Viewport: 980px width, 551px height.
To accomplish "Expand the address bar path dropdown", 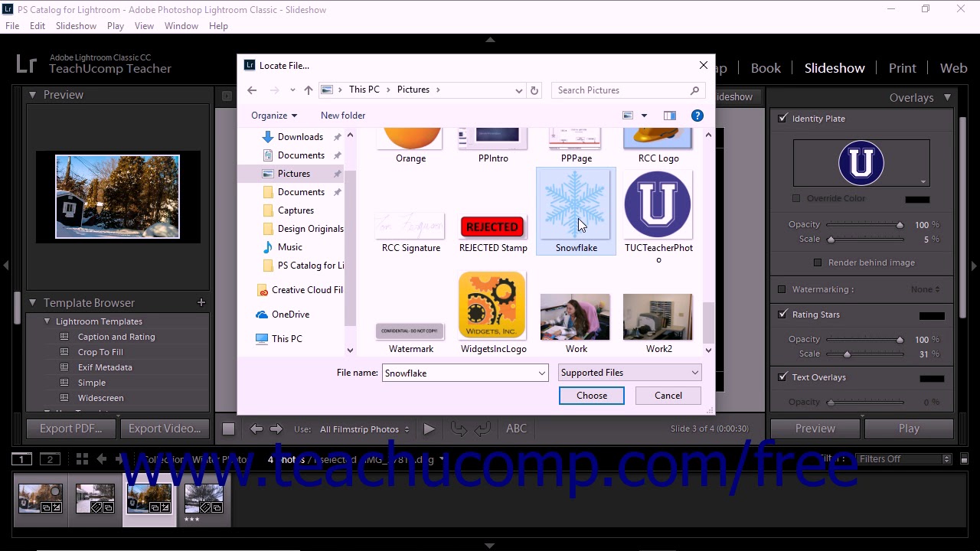I will [x=518, y=90].
